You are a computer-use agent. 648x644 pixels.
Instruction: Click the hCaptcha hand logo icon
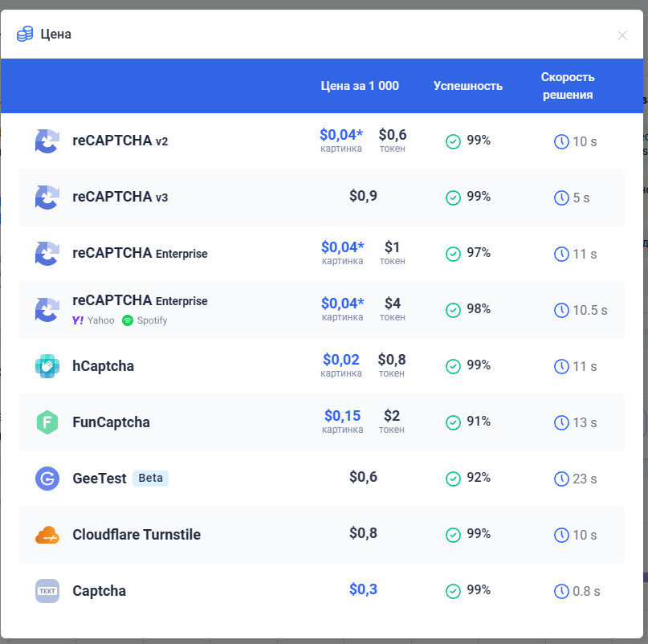pos(47,366)
